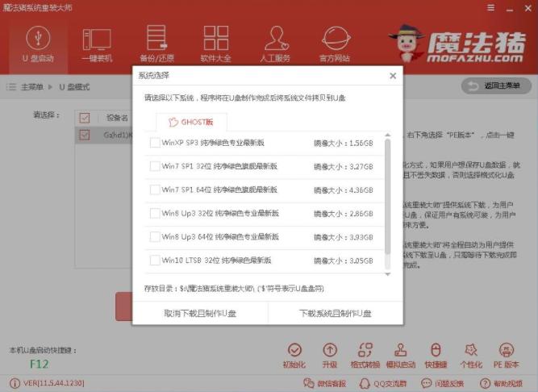
Task: Open the 备份/还原 icon
Action: tap(156, 44)
